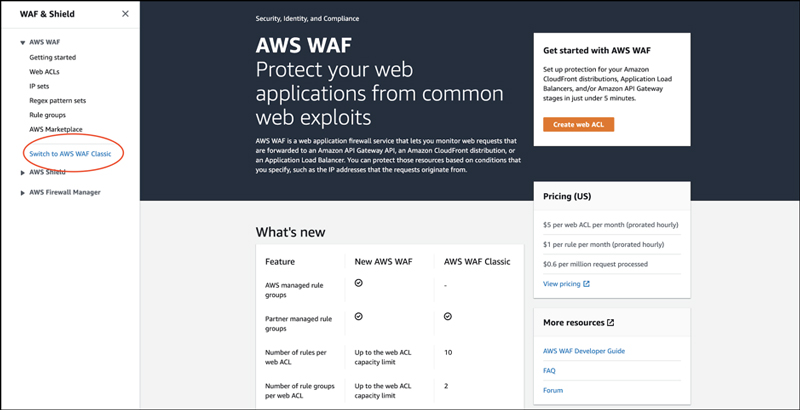Open the FAQ link
This screenshot has height=410, width=800.
549,370
